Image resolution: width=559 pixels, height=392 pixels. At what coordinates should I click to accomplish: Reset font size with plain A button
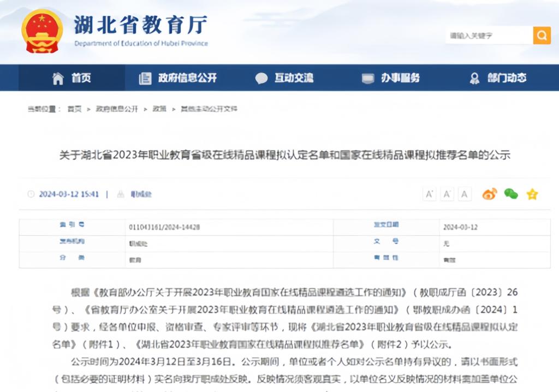tap(465, 194)
